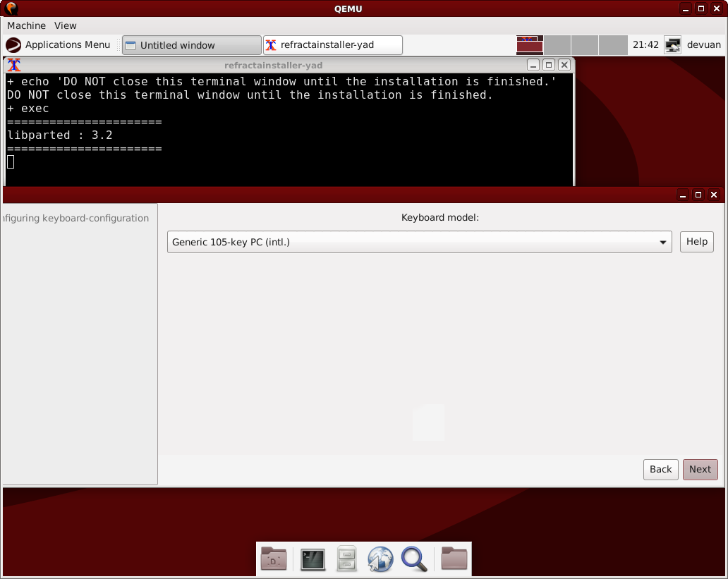Switch to the second workspace
The width and height of the screenshot is (728, 579).
coord(557,45)
